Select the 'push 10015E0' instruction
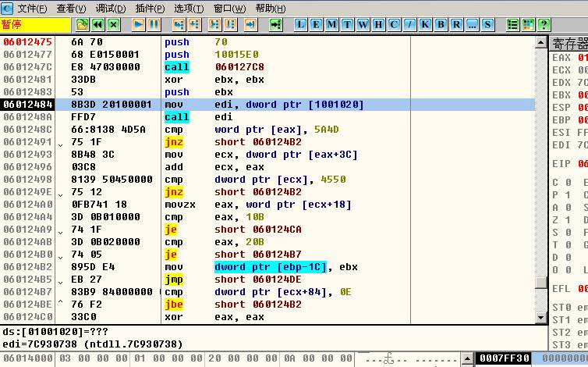Image resolution: width=588 pixels, height=367 pixels. (x=211, y=55)
